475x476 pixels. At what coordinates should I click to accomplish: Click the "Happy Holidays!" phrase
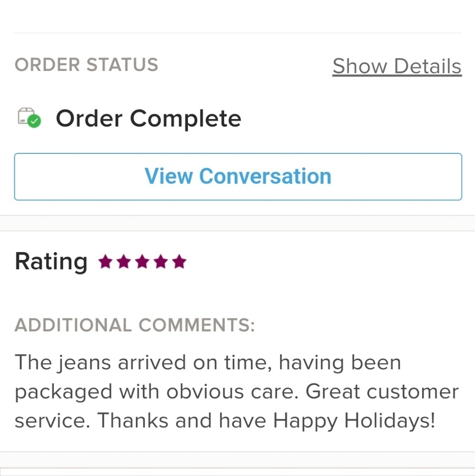(x=354, y=421)
